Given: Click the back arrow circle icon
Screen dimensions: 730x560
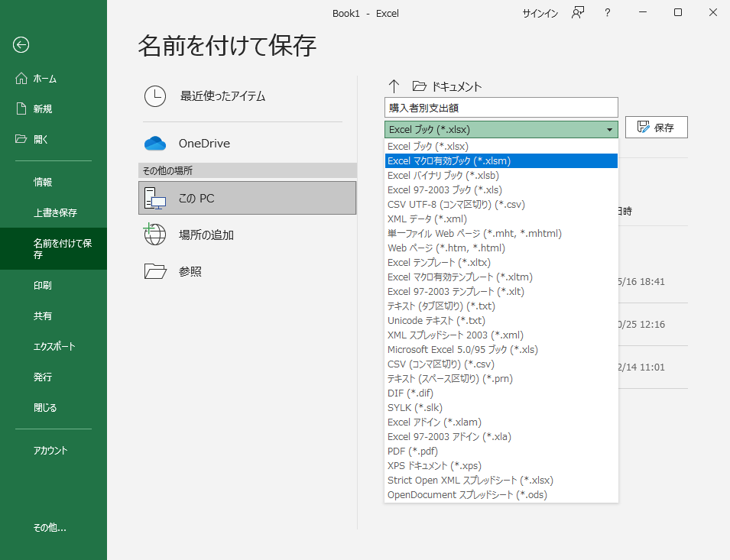Looking at the screenshot, I should click(x=21, y=44).
